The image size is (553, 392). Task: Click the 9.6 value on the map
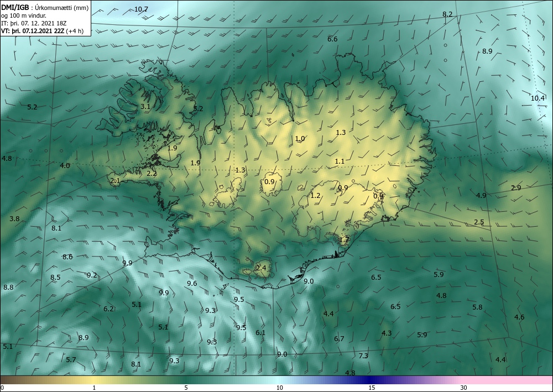192,284
